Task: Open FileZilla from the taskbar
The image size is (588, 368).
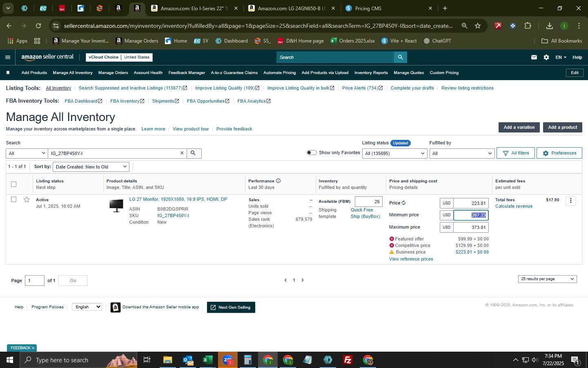Action: coord(348,360)
